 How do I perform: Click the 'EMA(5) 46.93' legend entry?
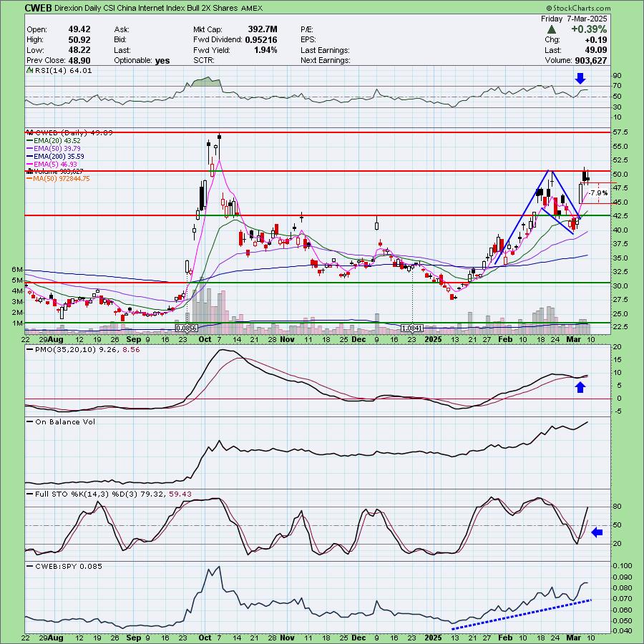55,164
